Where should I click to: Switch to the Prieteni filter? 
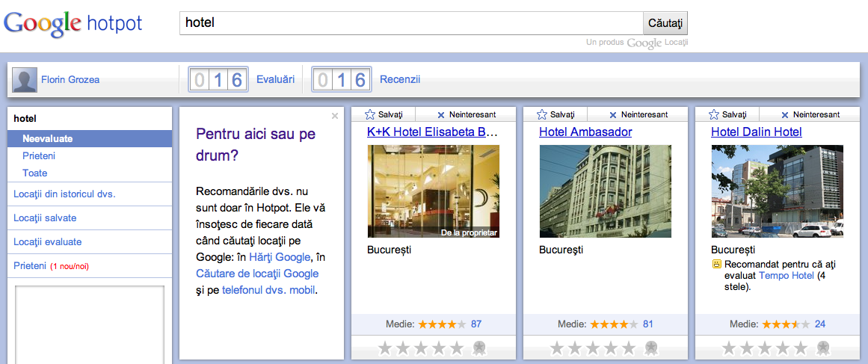tap(39, 155)
